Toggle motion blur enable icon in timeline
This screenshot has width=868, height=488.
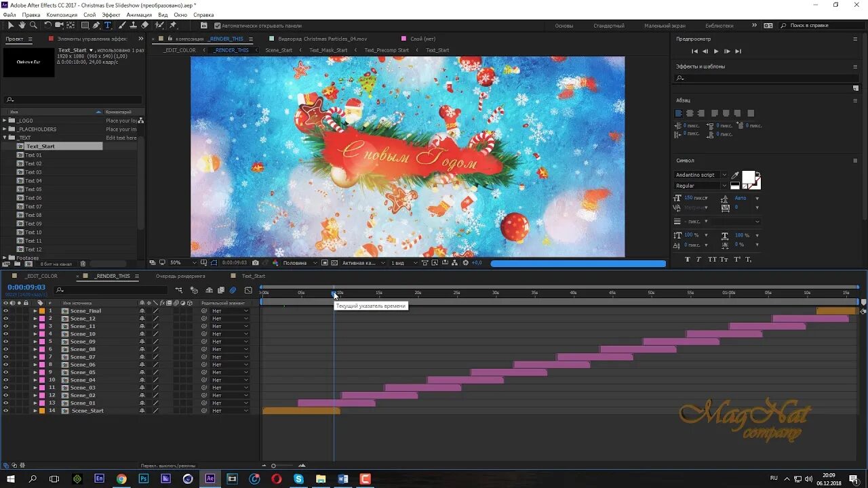[x=233, y=290]
